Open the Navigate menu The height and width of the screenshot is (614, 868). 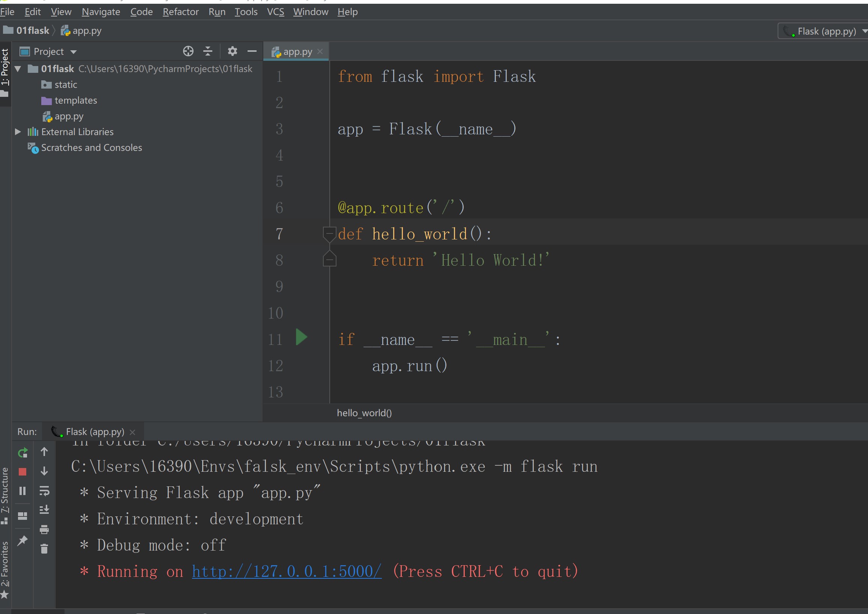[101, 12]
